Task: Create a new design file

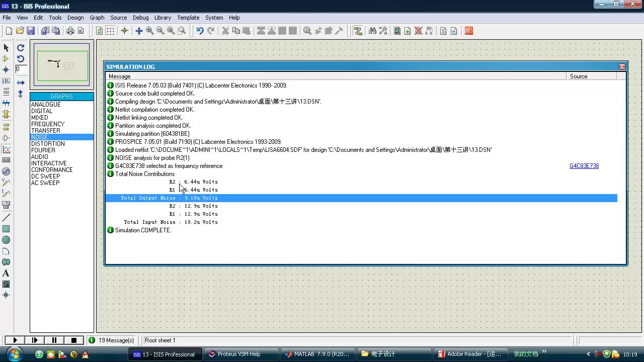Action: [9, 31]
